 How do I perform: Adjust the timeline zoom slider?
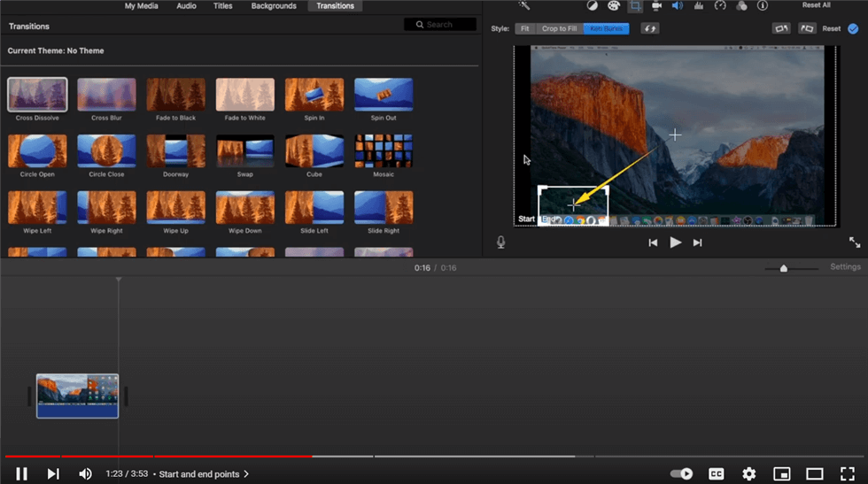pos(783,268)
